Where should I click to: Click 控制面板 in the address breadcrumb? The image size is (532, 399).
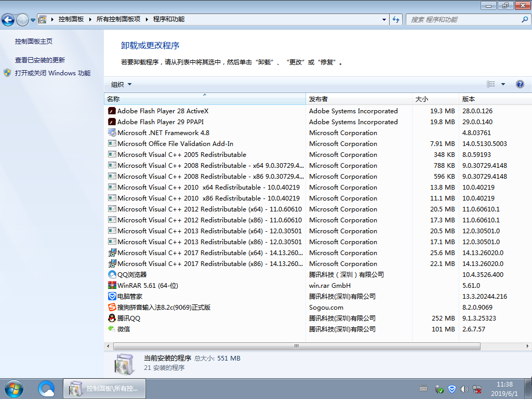click(x=71, y=19)
